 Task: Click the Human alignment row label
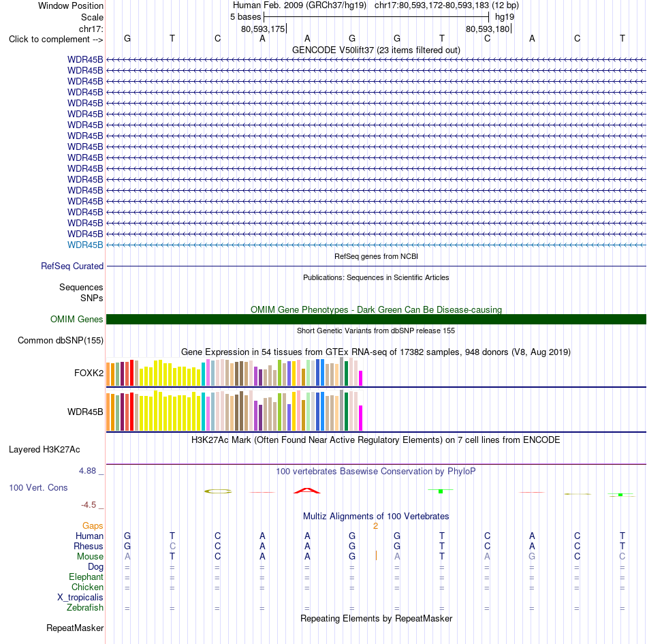[89, 536]
